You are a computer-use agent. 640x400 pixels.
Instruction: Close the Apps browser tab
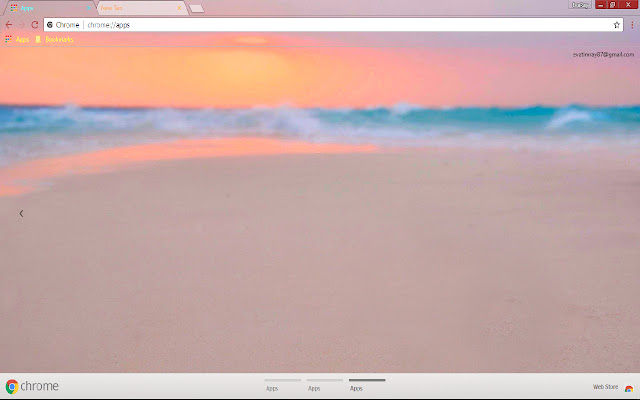coord(88,8)
